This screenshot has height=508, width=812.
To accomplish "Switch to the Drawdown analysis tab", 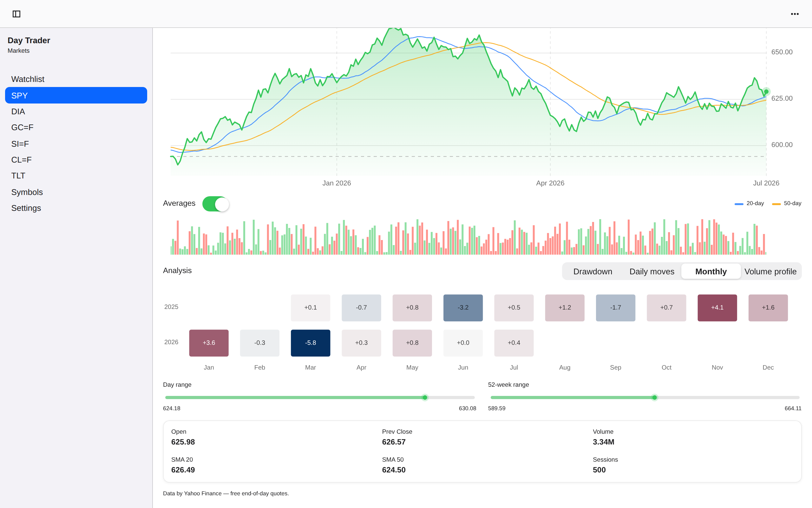I will coord(593,271).
